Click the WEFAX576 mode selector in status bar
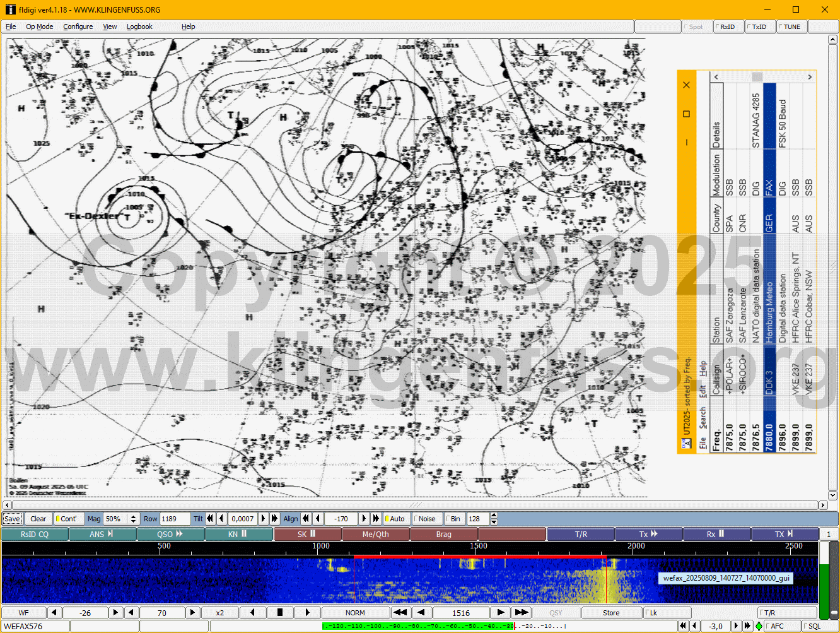This screenshot has height=633, width=840. (x=35, y=626)
